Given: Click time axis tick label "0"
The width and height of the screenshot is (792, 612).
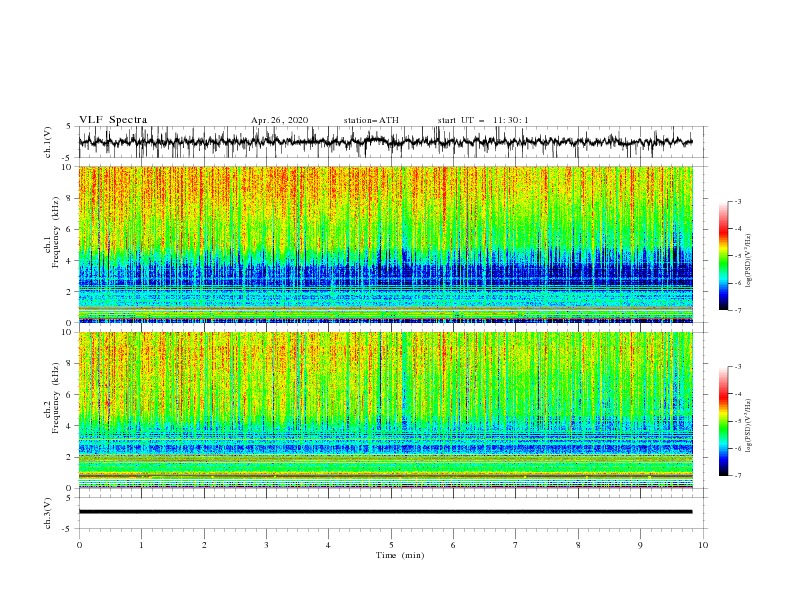Looking at the screenshot, I should (79, 545).
